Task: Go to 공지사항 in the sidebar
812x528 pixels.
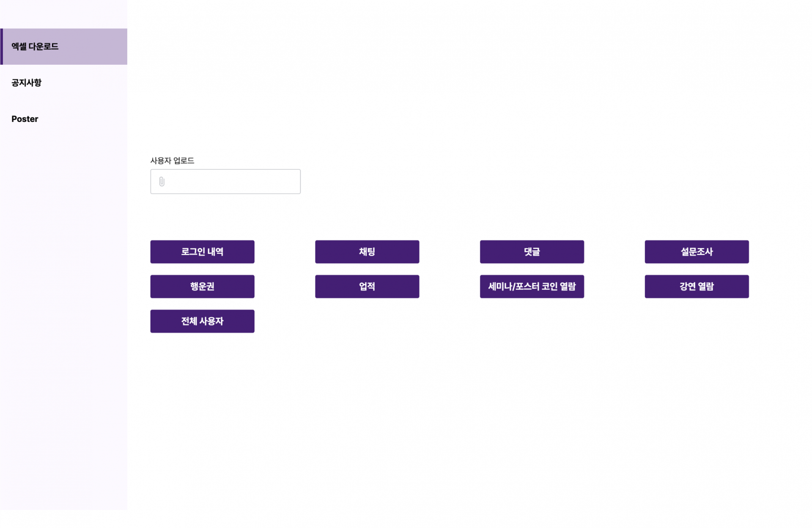Action: click(27, 82)
